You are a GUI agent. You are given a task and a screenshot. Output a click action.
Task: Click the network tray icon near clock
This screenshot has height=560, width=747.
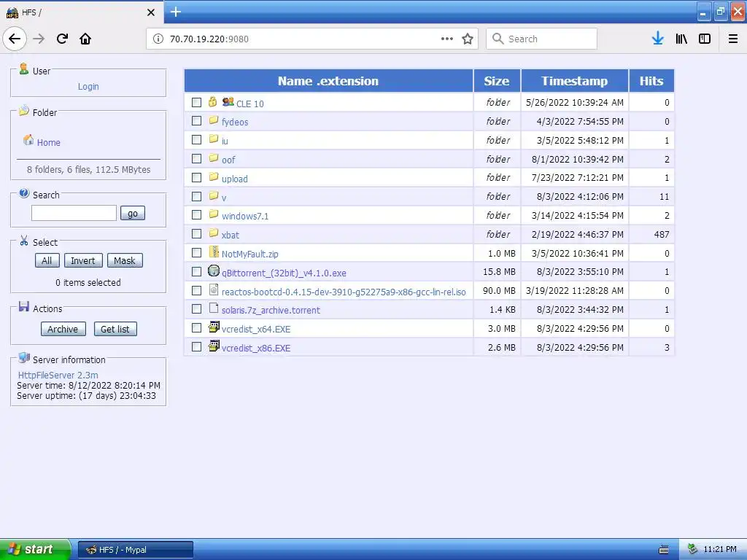point(693,549)
